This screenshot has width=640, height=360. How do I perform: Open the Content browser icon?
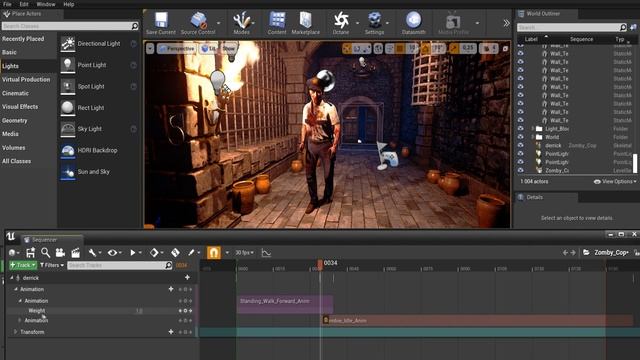pos(277,23)
